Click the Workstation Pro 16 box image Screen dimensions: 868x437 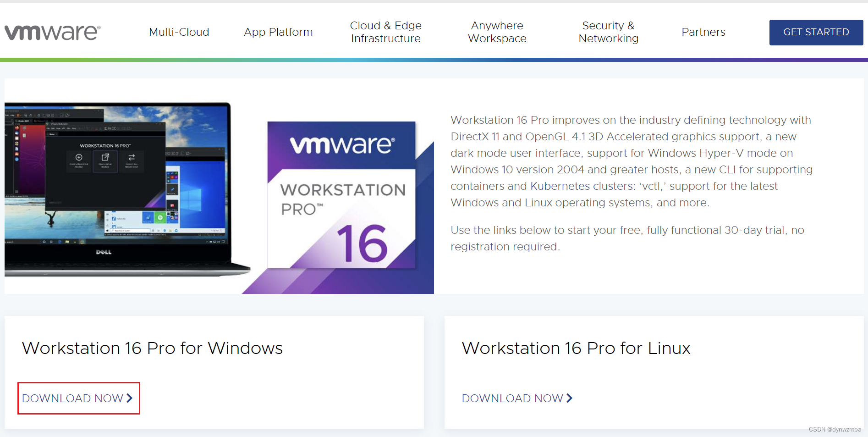pyautogui.click(x=341, y=195)
